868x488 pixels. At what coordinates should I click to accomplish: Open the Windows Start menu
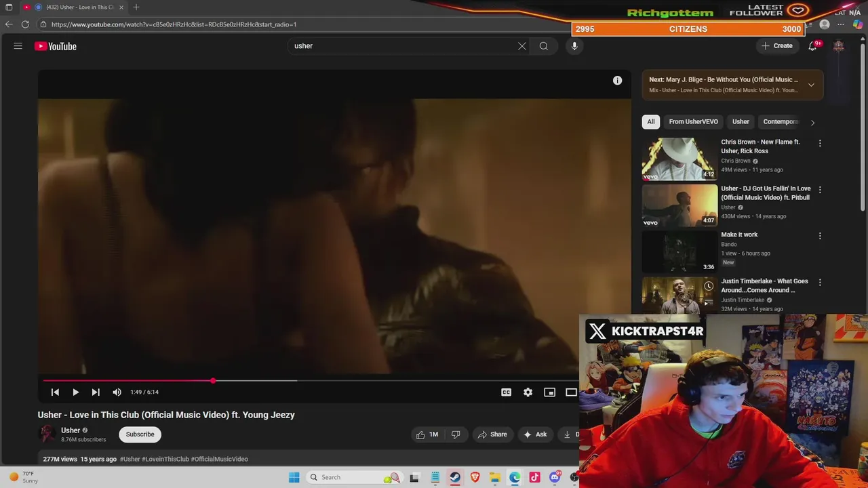point(294,477)
